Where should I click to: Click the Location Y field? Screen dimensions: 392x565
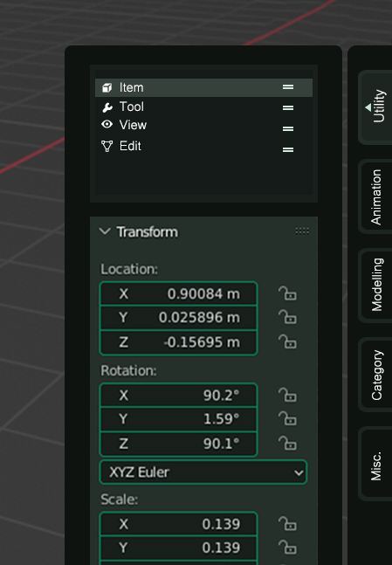[178, 318]
